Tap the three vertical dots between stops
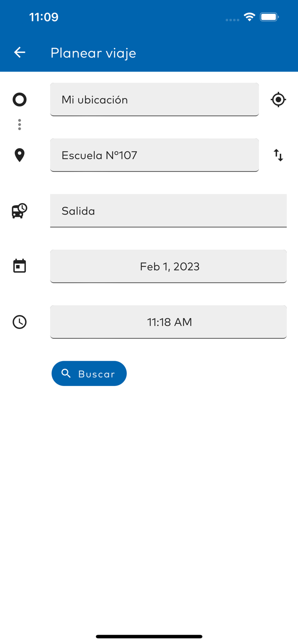This screenshot has width=298, height=644. click(19, 125)
